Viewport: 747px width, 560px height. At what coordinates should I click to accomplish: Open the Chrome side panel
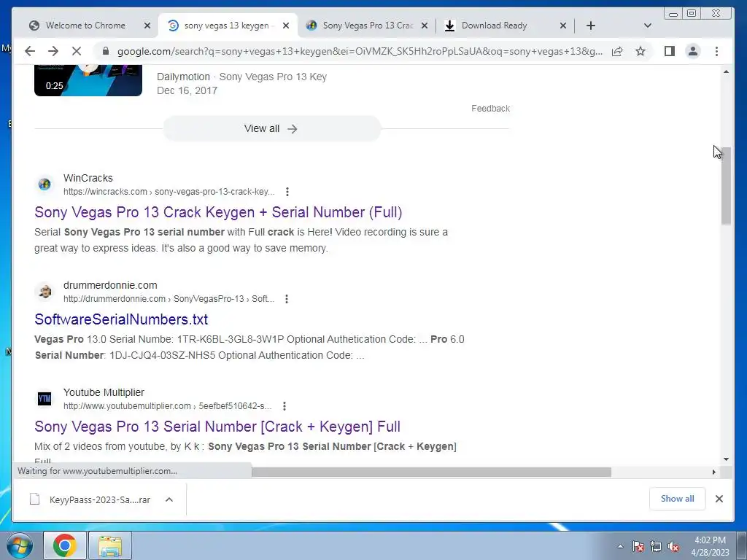click(x=670, y=52)
